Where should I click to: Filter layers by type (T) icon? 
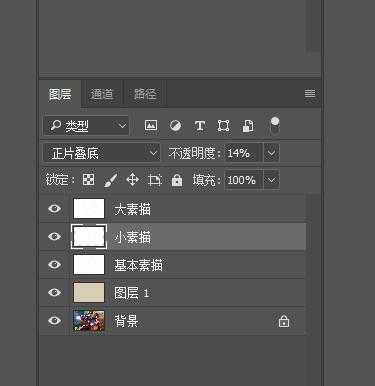point(199,126)
